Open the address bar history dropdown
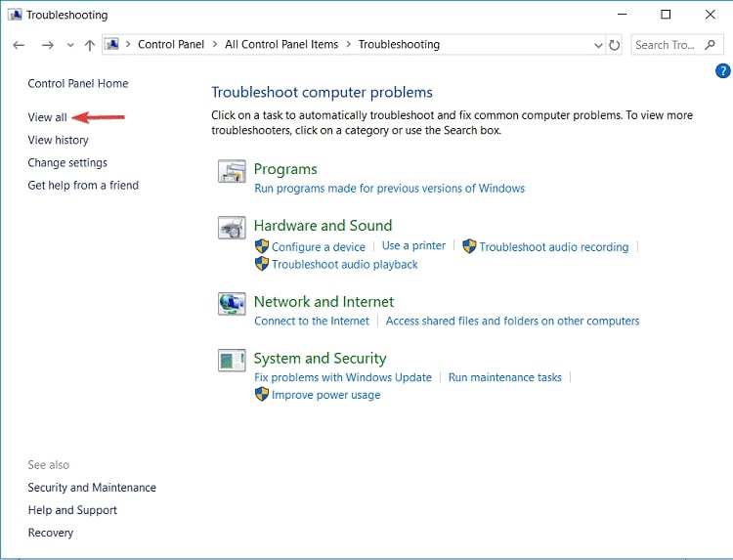The height and width of the screenshot is (560, 733). click(x=598, y=45)
